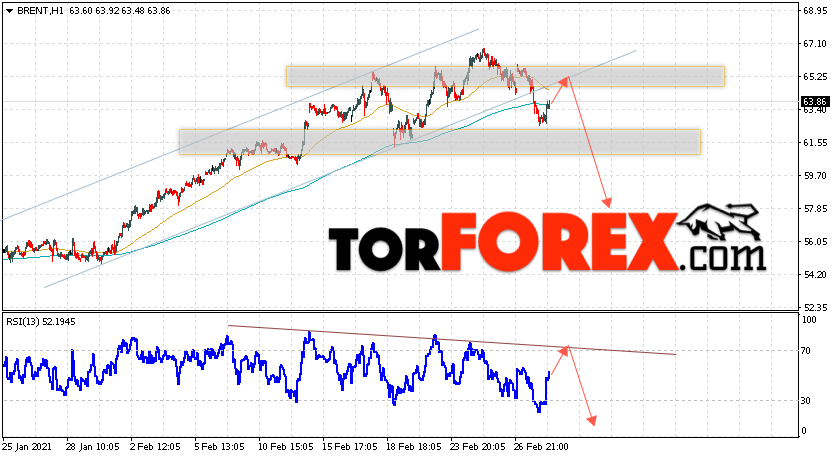
Task: Select the upper gray resistance zone rectangle
Action: [x=505, y=76]
